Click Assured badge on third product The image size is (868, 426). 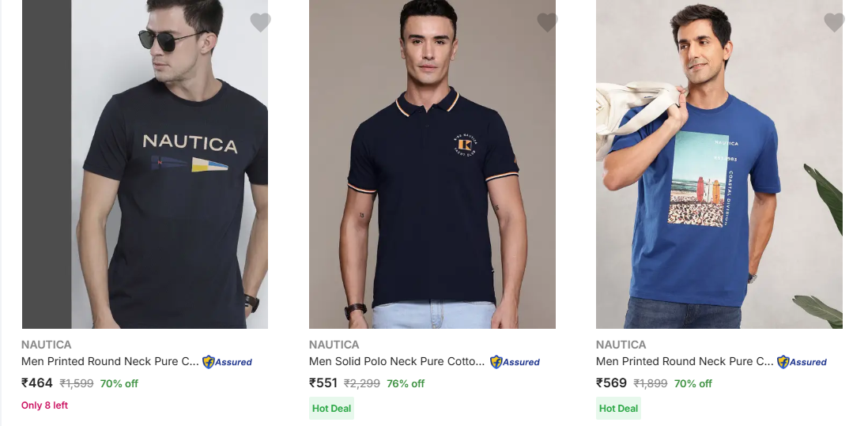802,362
